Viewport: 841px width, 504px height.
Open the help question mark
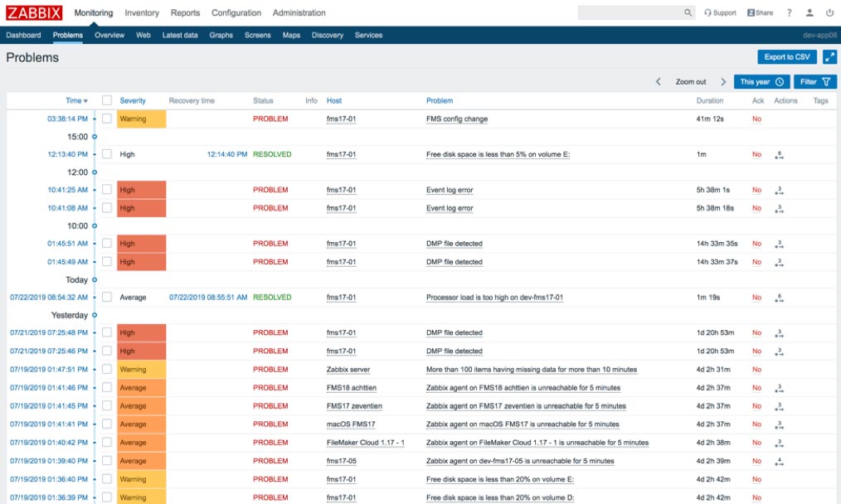tap(789, 12)
